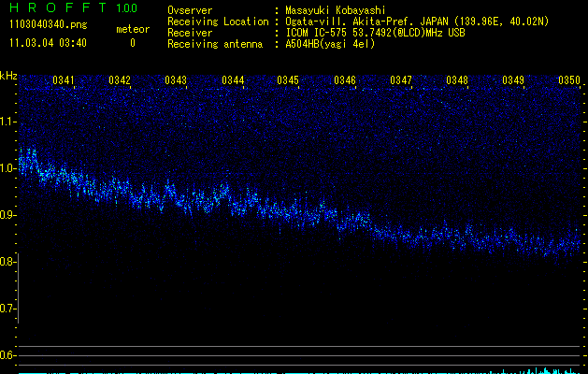Click the 0341 time marker

(x=65, y=81)
